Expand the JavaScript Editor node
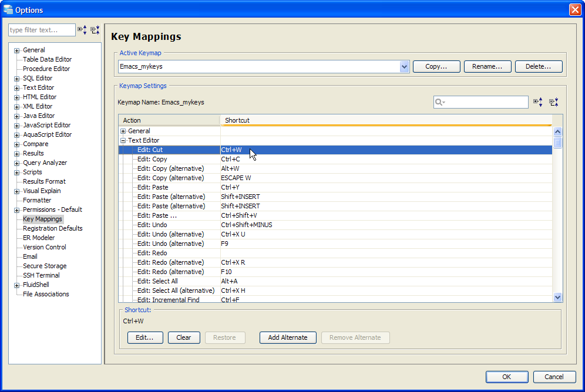585x392 pixels. coord(17,126)
